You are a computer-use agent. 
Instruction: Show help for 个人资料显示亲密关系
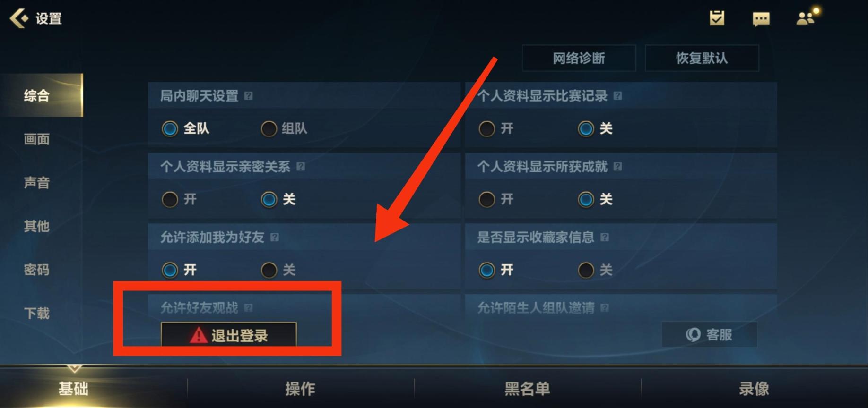click(x=301, y=166)
